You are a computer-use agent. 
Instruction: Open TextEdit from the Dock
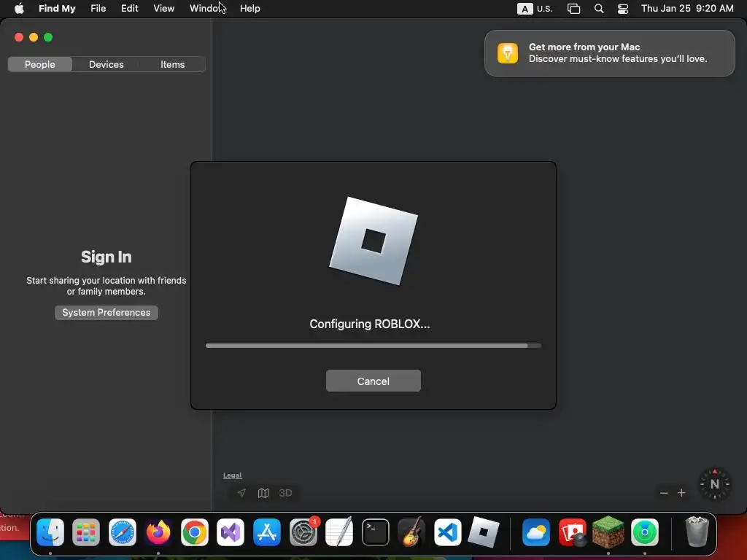click(x=339, y=532)
